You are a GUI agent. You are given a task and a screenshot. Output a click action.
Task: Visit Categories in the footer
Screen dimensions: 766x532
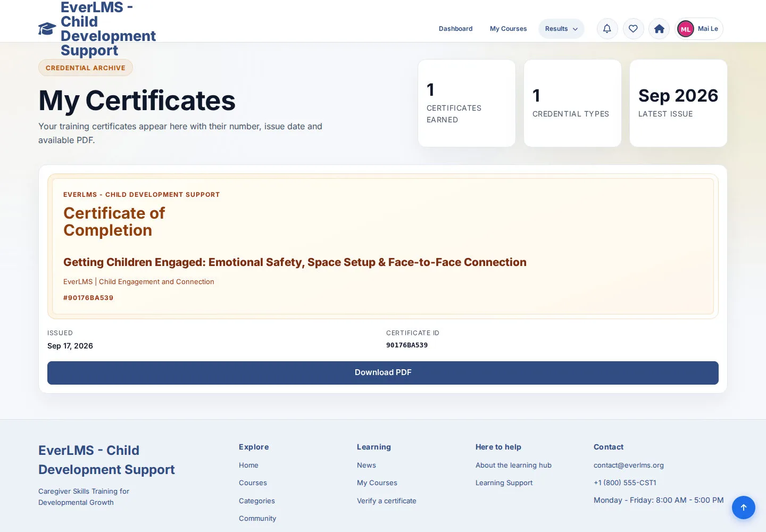257,501
